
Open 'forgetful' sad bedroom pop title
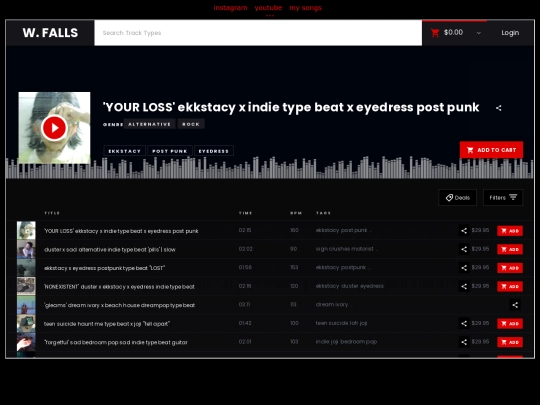point(116,343)
